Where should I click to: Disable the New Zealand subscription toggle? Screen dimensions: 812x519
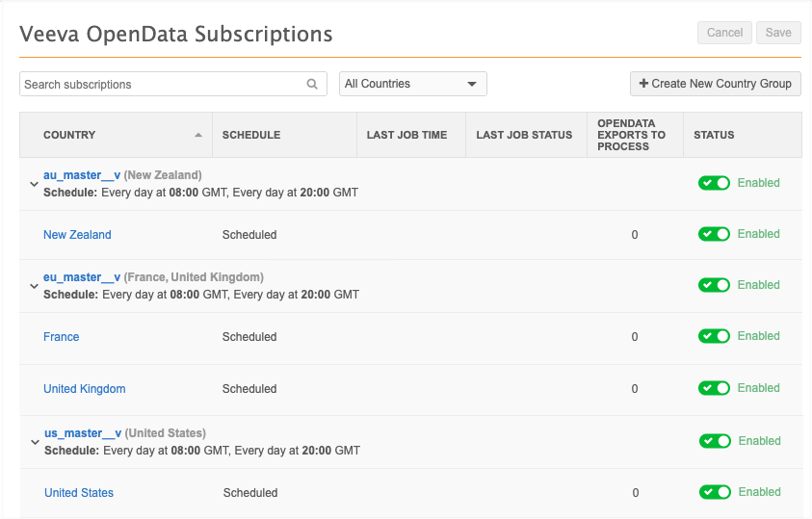(714, 234)
